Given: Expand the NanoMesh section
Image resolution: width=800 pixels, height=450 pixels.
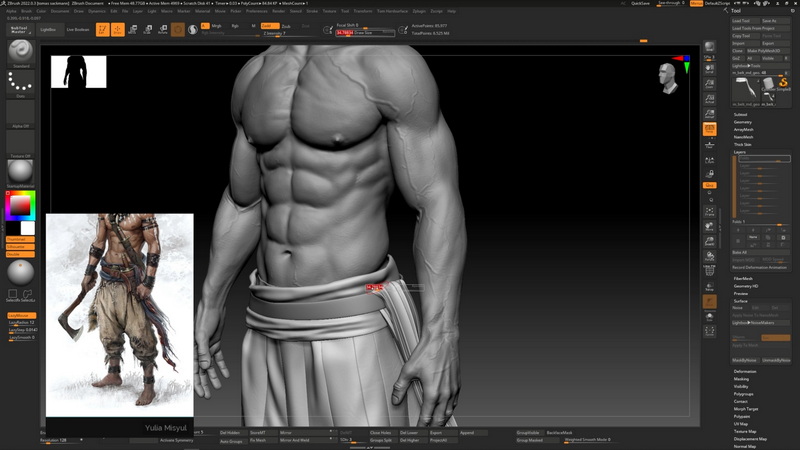Looking at the screenshot, I should 743,137.
